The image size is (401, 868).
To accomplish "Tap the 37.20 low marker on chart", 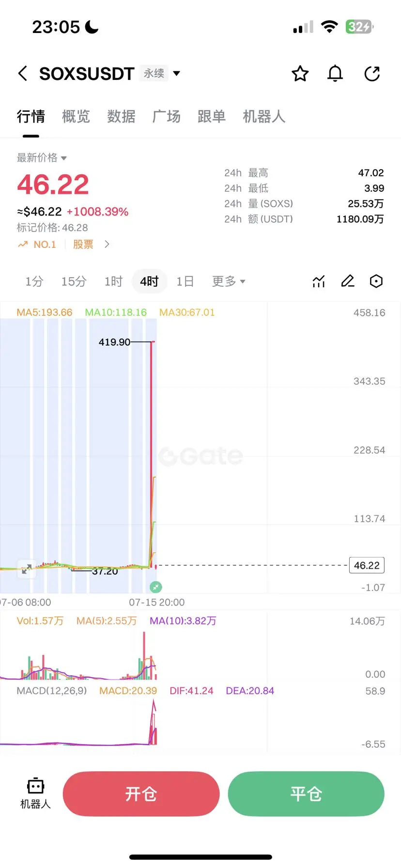I will [105, 572].
